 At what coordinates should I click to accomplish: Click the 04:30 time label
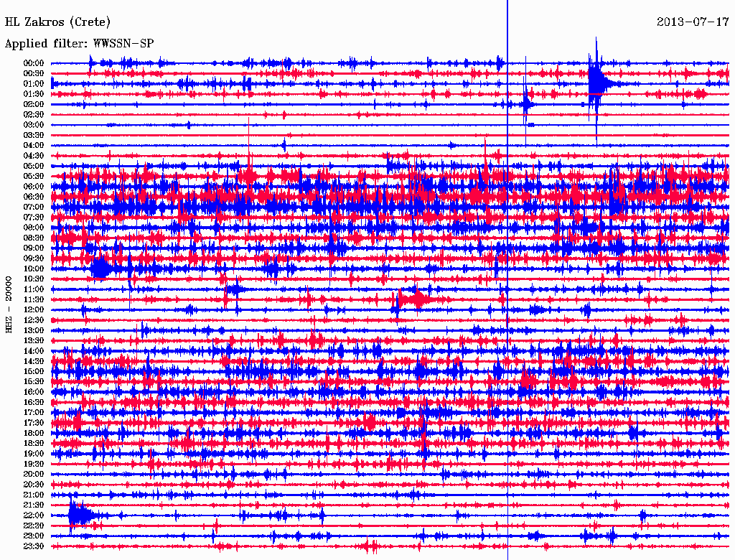(x=34, y=156)
